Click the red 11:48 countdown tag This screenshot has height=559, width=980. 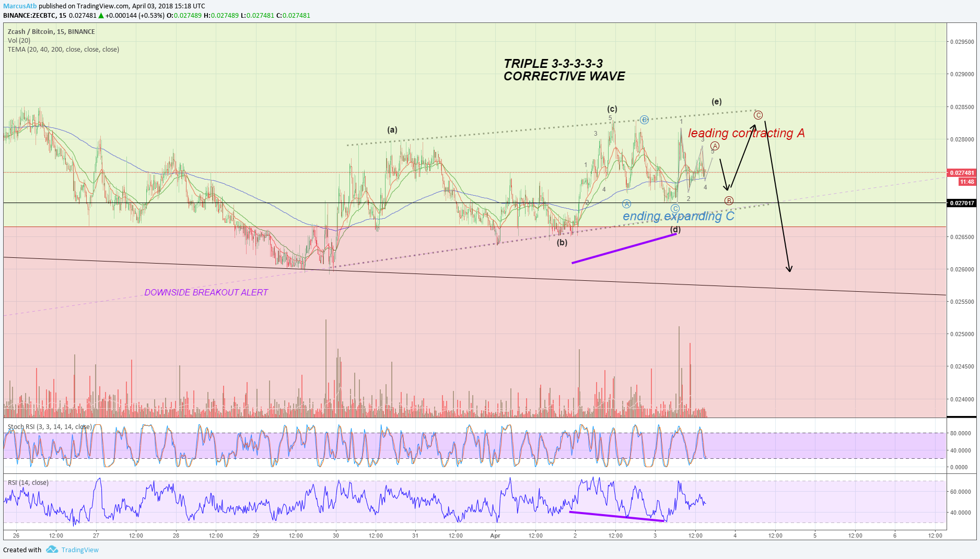click(x=967, y=182)
